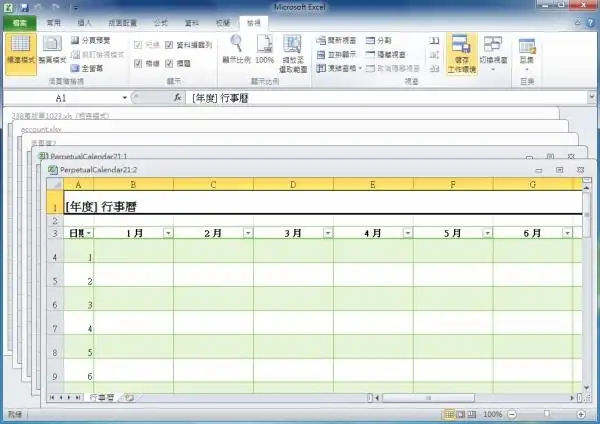Image resolution: width=600 pixels, height=424 pixels.
Task: Activate the PerpetualCalendar21:1 window title
Action: tap(88, 156)
